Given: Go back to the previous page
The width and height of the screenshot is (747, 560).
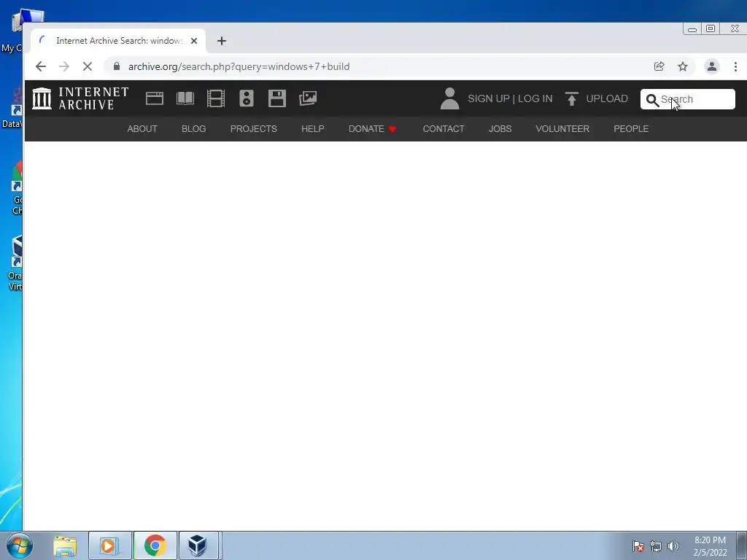Looking at the screenshot, I should [x=41, y=66].
